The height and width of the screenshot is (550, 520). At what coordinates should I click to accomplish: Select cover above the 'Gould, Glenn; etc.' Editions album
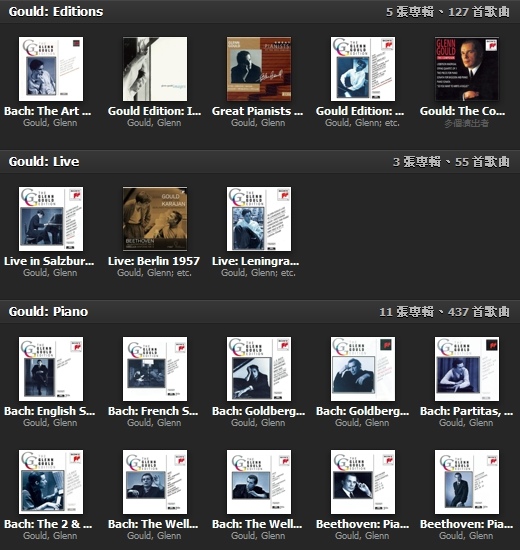click(363, 69)
